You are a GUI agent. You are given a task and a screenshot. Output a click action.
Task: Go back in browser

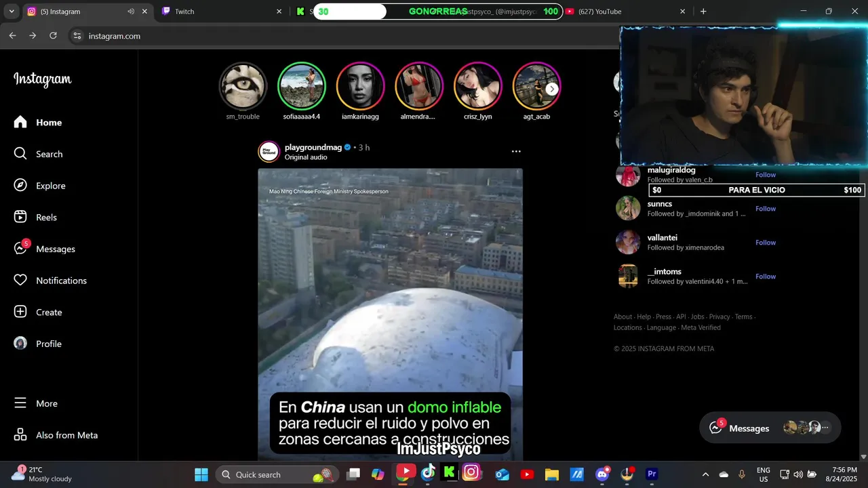(12, 35)
